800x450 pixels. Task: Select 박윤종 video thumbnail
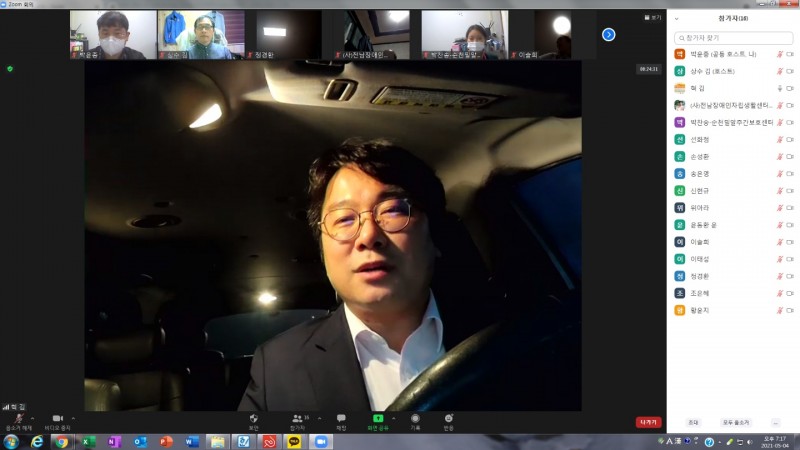(113, 35)
